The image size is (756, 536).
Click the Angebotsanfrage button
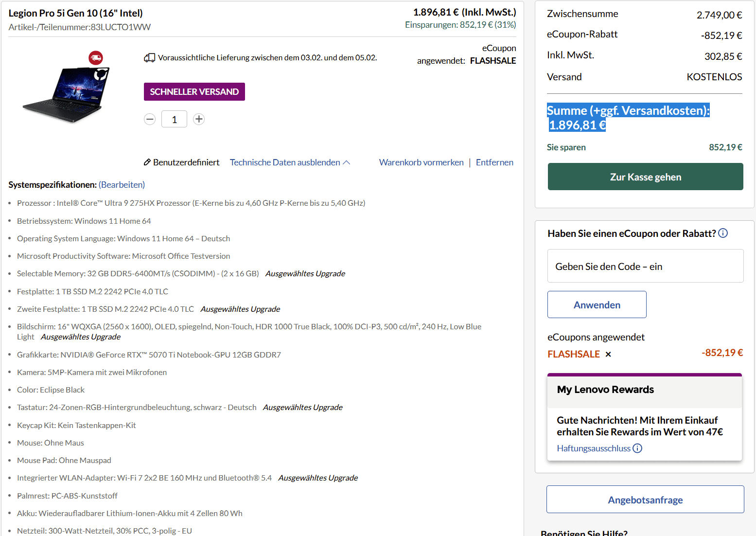(645, 500)
